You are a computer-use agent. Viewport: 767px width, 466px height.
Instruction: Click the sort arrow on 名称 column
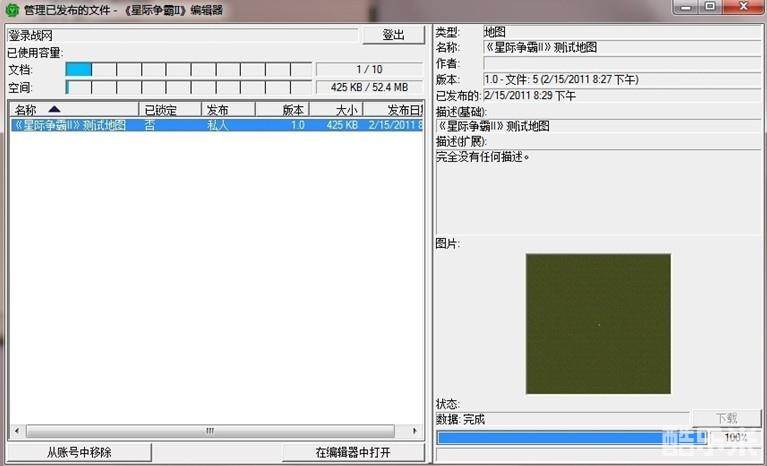pyautogui.click(x=54, y=109)
